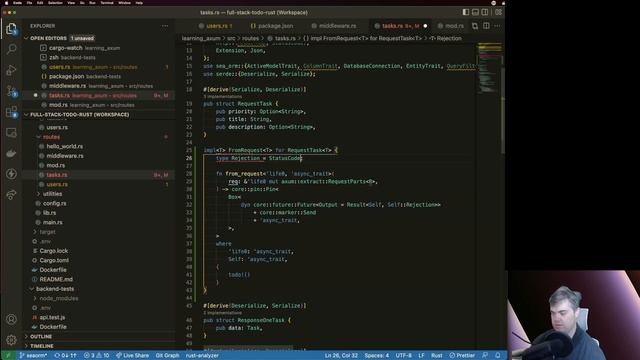Change end of line sequence LF
This screenshot has height=360, width=640.
point(421,356)
